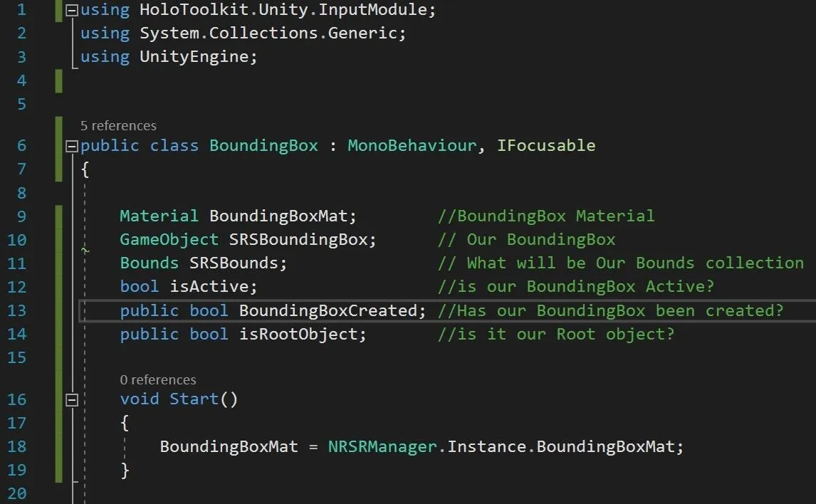The height and width of the screenshot is (504, 816).
Task: Click the "using" keyword on line 2
Action: point(105,33)
